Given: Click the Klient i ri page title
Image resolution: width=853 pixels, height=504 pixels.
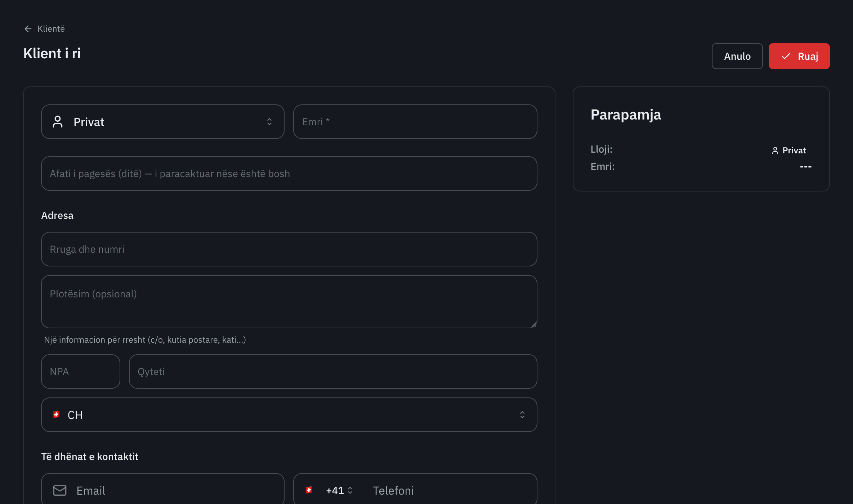Looking at the screenshot, I should pos(52,54).
